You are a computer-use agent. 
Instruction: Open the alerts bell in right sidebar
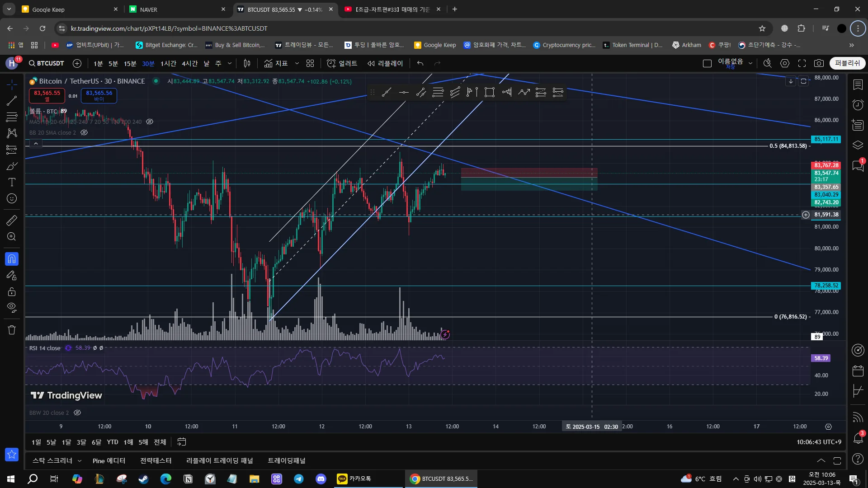pyautogui.click(x=858, y=437)
